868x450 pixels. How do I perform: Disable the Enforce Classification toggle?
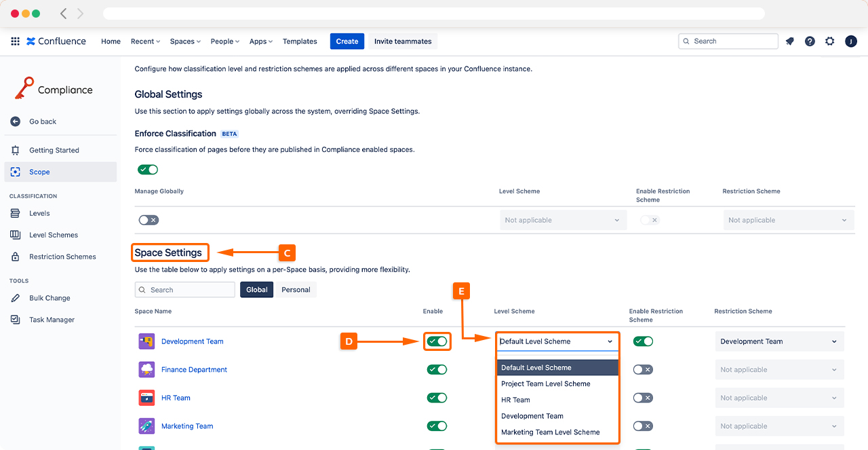coord(148,170)
